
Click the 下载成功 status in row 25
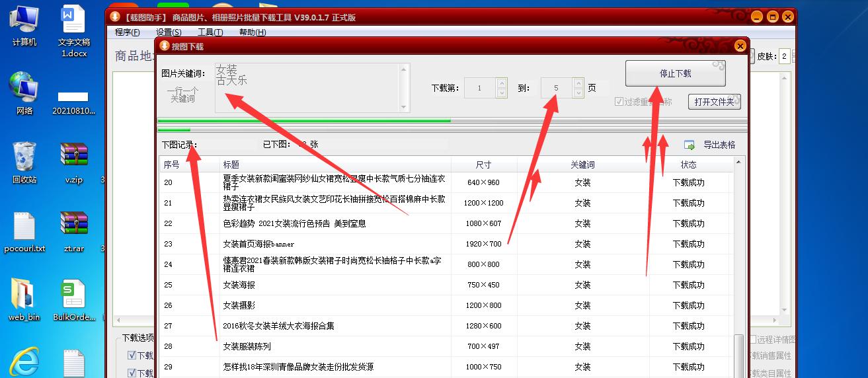coord(689,285)
